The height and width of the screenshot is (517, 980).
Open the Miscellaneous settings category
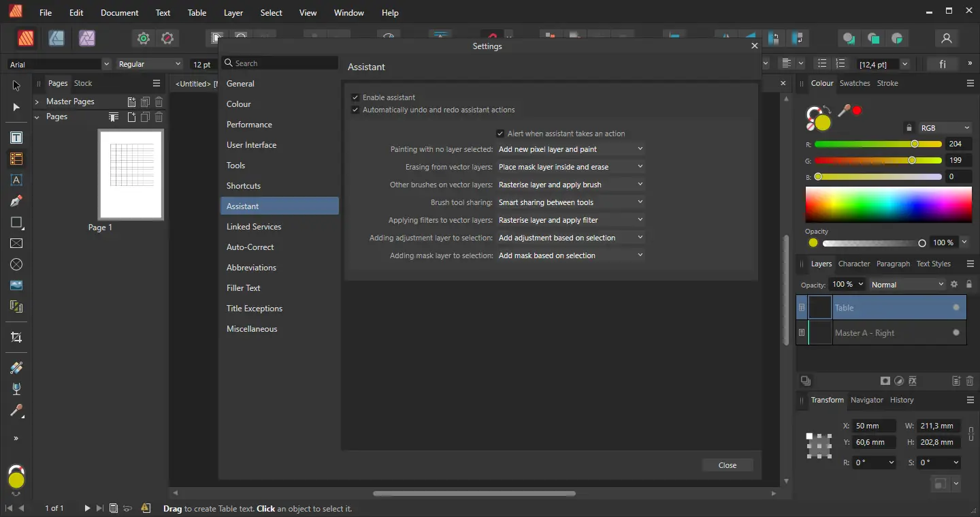tap(279, 329)
